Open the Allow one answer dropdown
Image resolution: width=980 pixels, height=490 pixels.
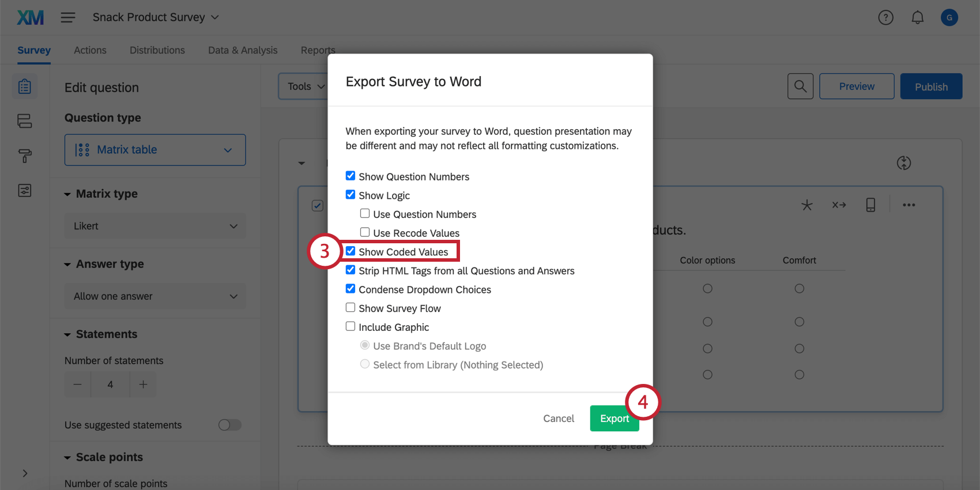click(x=155, y=296)
